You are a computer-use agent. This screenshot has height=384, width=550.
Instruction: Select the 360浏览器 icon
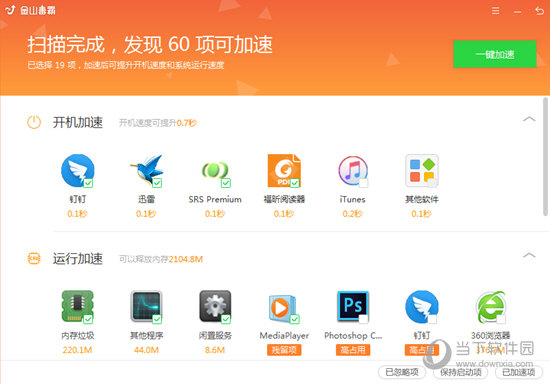click(x=490, y=307)
